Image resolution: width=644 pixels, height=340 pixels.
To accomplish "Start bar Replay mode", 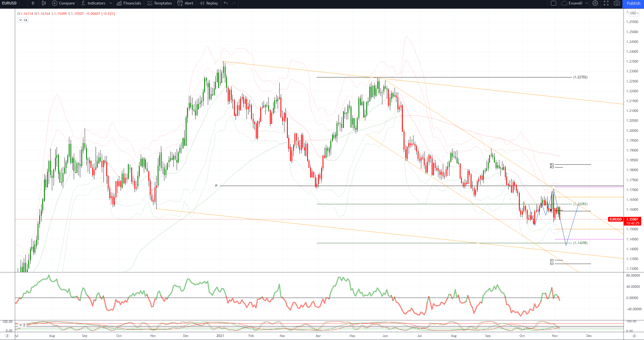I will click(x=209, y=3).
